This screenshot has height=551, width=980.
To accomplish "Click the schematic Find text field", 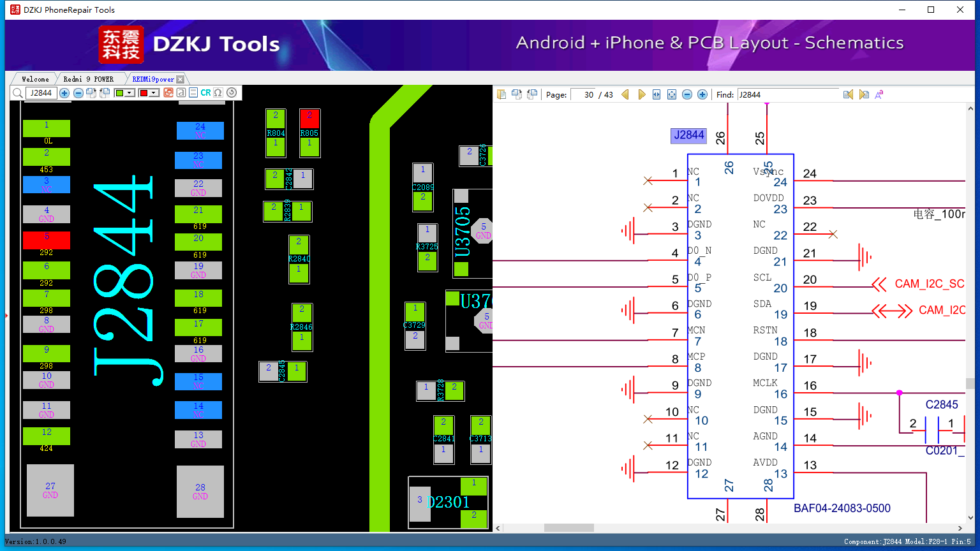I will click(788, 94).
